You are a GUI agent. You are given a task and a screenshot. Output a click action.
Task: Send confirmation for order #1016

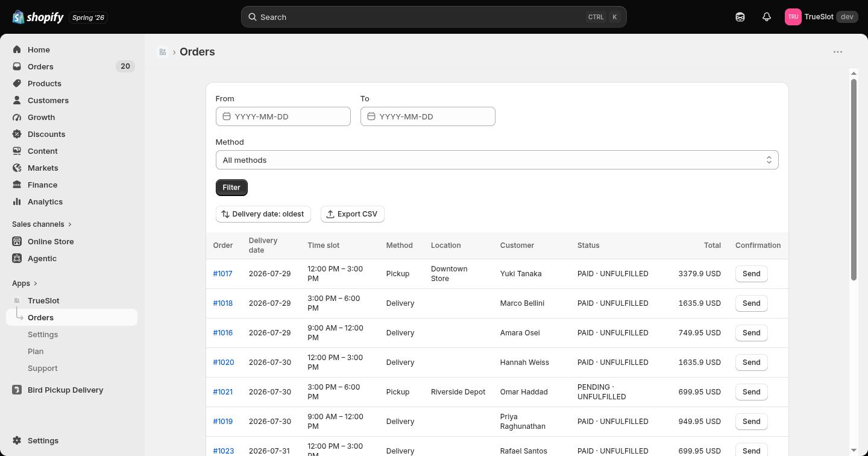tap(751, 333)
